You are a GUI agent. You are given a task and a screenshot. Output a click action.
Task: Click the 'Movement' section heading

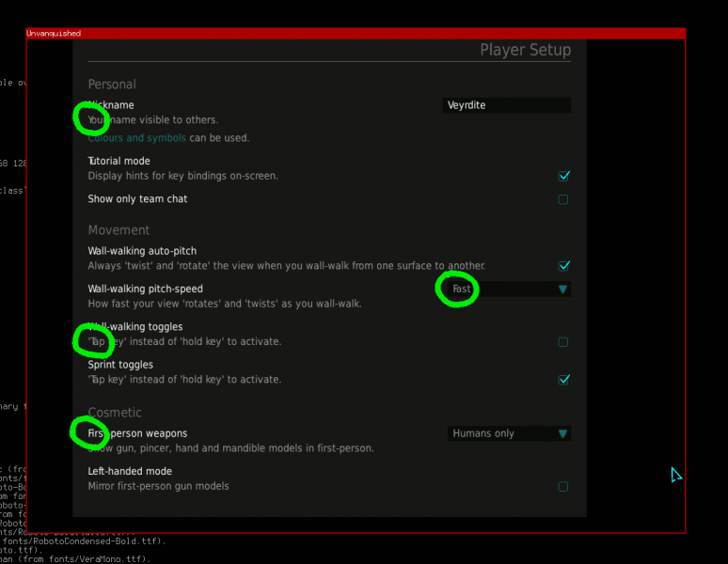(x=119, y=230)
